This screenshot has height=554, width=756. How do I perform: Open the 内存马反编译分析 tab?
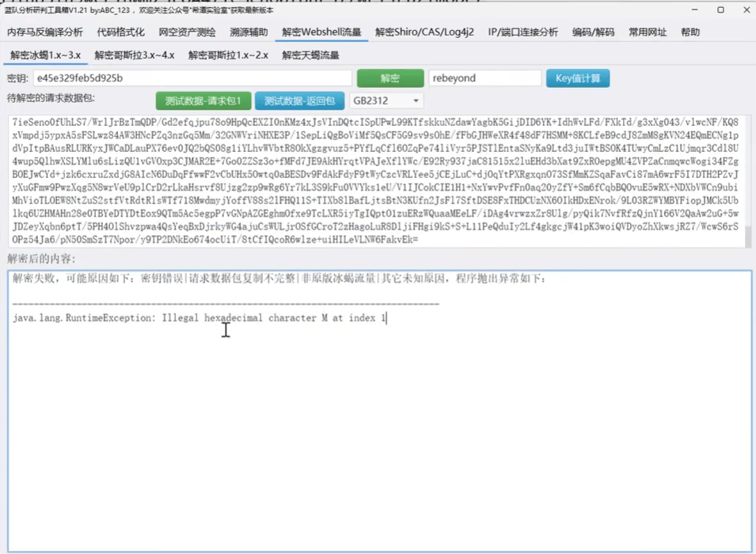45,32
